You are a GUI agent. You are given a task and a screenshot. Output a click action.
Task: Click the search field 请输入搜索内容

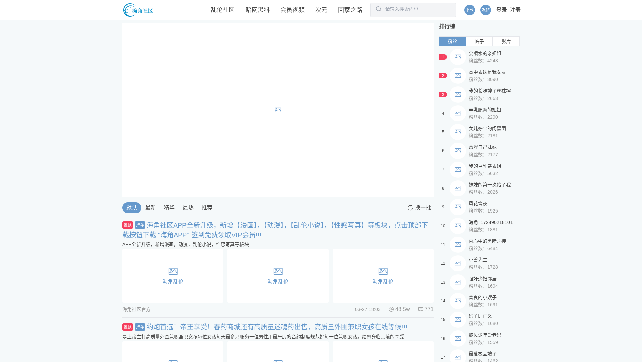pyautogui.click(x=413, y=10)
